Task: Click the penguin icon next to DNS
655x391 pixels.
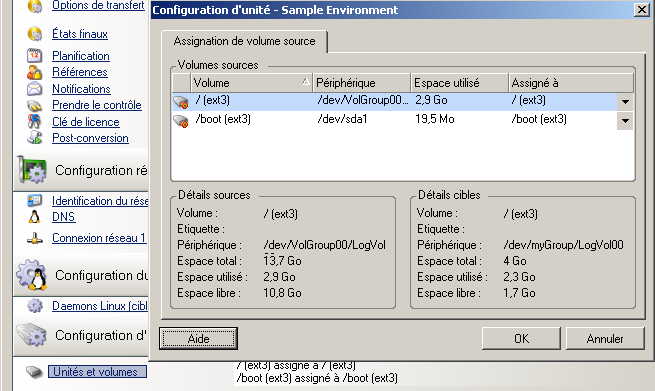Action: (35, 217)
